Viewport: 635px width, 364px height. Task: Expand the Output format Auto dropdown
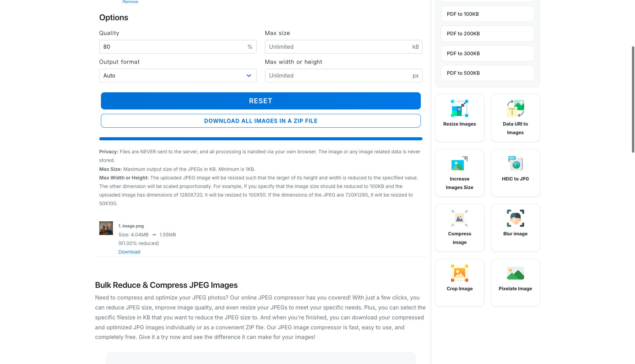[x=178, y=75]
